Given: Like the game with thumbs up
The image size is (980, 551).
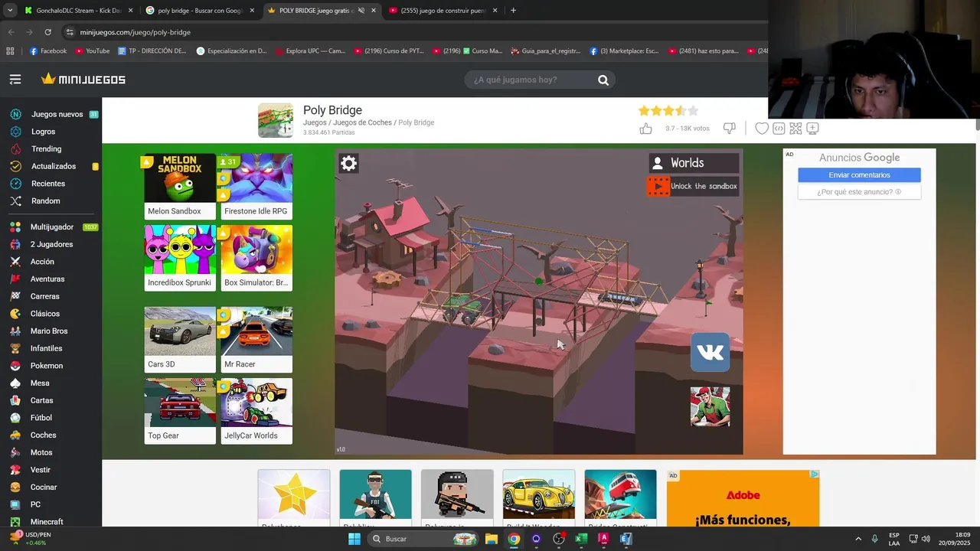Looking at the screenshot, I should 646,129.
